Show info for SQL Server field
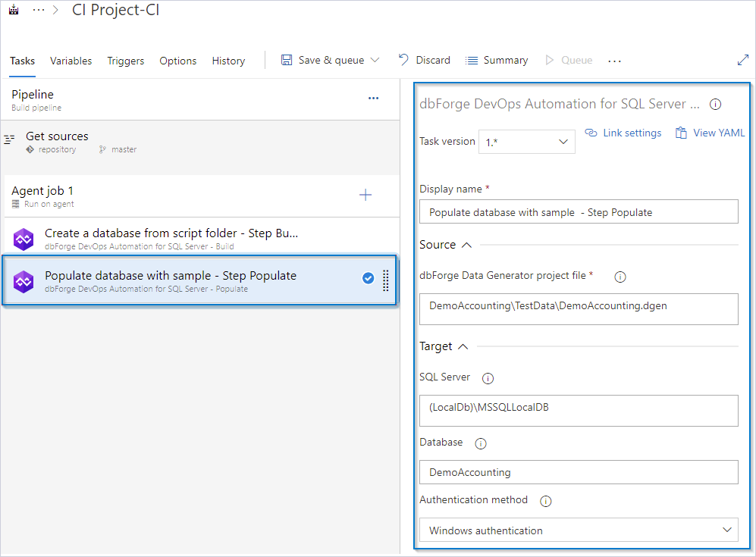The height and width of the screenshot is (557, 756). pyautogui.click(x=488, y=378)
